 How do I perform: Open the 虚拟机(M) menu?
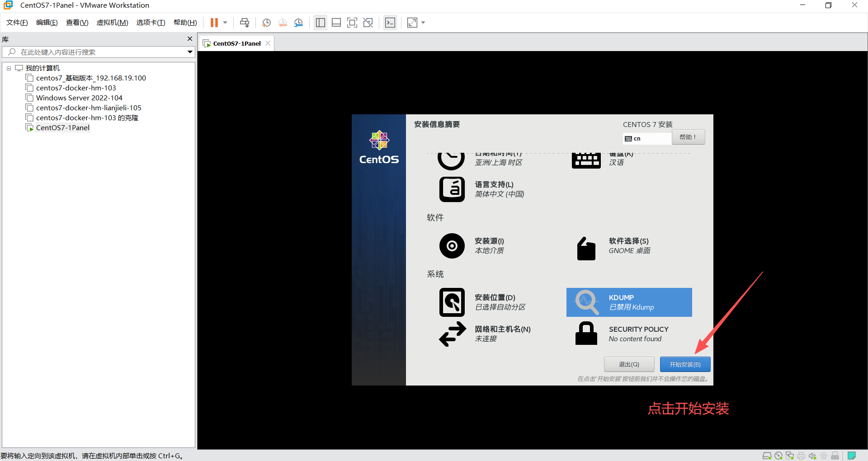pyautogui.click(x=113, y=23)
